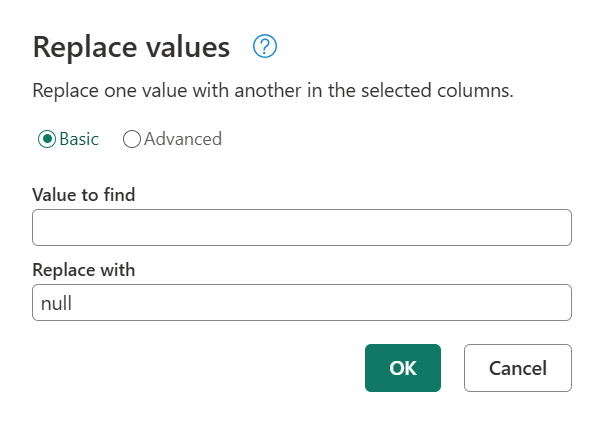The width and height of the screenshot is (607, 424).
Task: Click inside the empty Value to find box
Action: [x=301, y=227]
